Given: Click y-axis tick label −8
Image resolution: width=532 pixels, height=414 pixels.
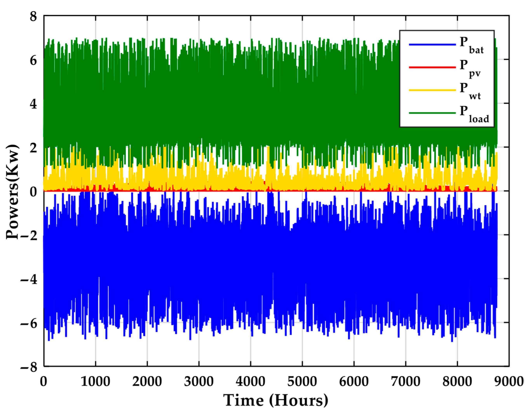Looking at the screenshot, I should (29, 367).
